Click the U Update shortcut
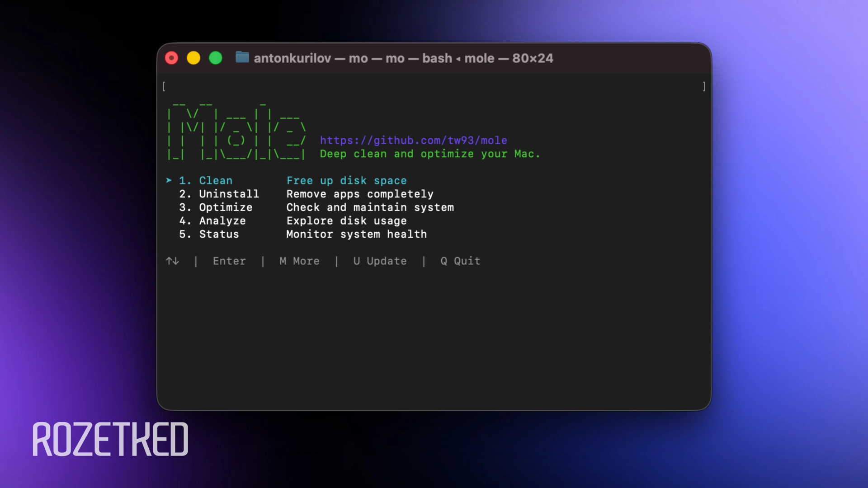This screenshot has width=868, height=488. point(379,261)
